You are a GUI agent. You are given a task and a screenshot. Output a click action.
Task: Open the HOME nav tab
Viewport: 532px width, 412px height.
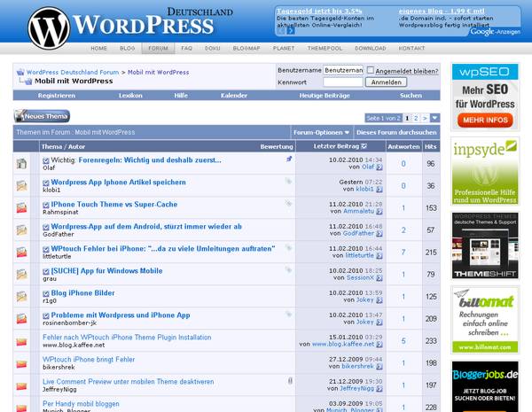tap(98, 48)
